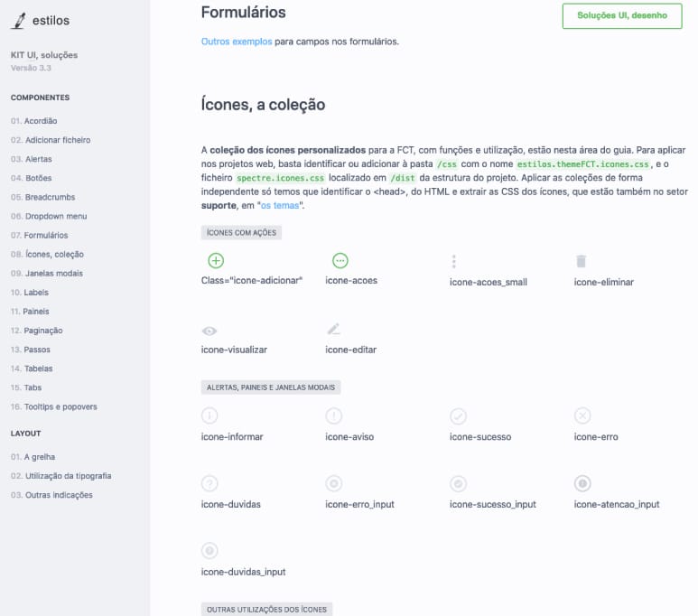This screenshot has height=616, width=698.
Task: Click the icone-erro X circle icon
Action: pos(582,415)
